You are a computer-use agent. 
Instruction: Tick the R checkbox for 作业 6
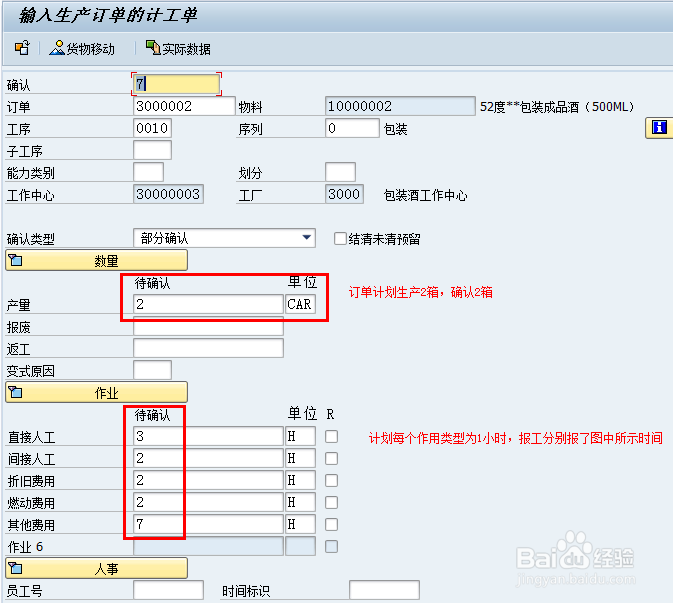point(331,546)
